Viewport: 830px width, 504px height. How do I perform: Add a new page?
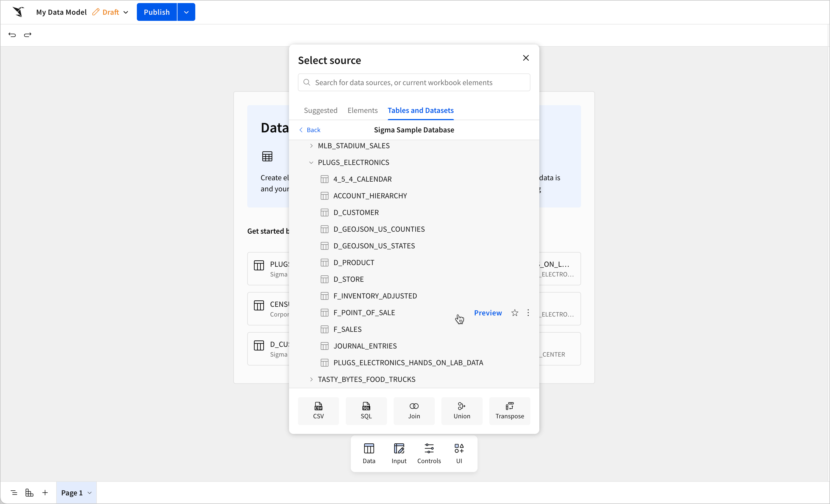[x=45, y=493]
